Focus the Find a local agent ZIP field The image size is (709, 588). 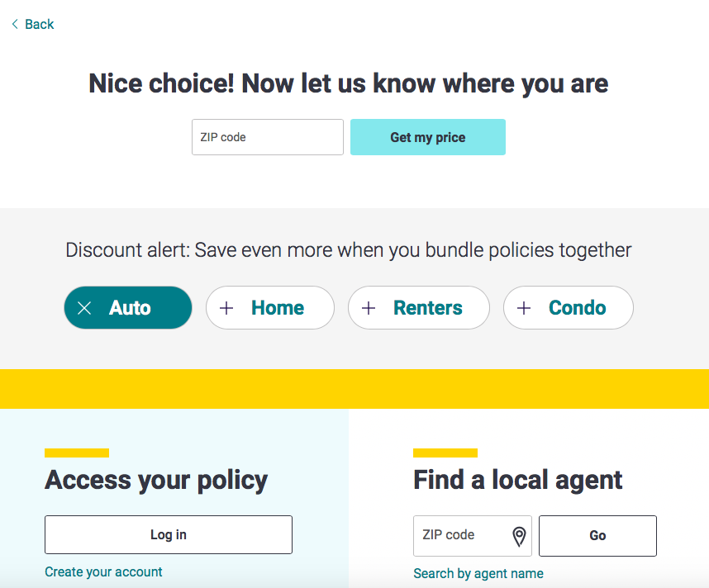tap(459, 536)
